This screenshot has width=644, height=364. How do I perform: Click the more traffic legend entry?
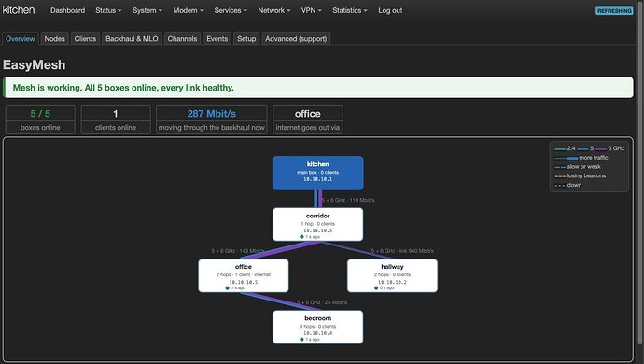tap(581, 158)
